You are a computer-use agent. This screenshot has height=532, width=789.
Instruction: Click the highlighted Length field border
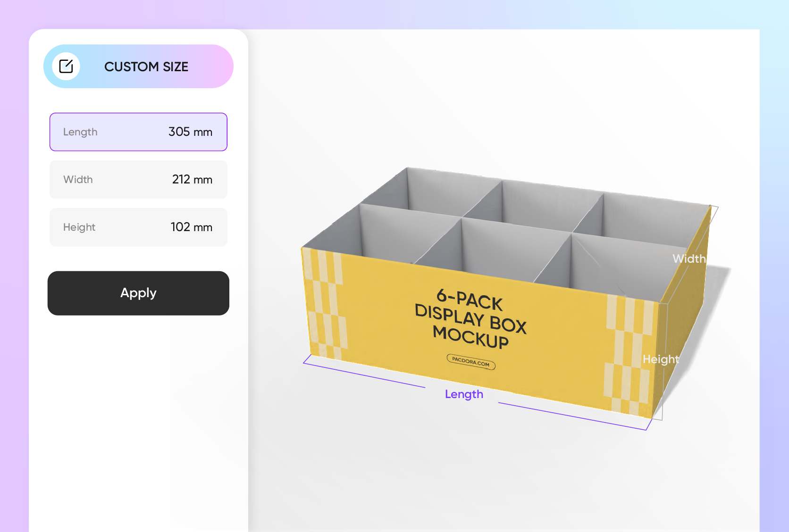coord(138,114)
